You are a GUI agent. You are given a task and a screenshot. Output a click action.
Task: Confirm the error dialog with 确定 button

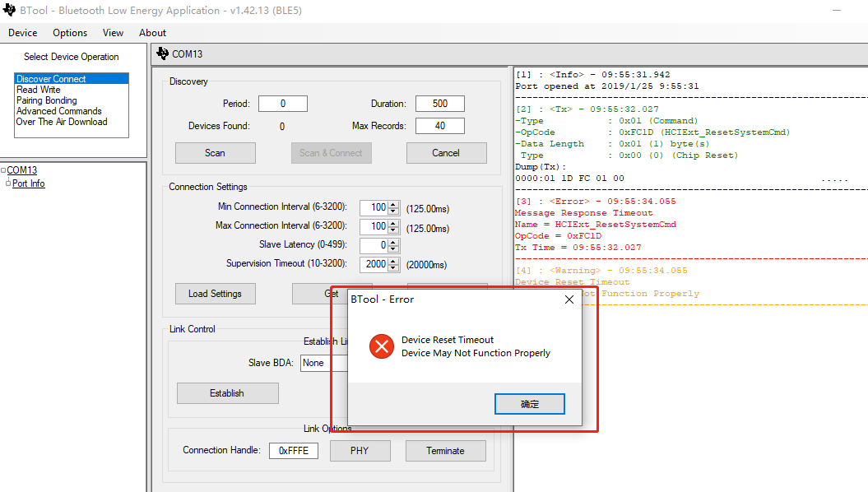point(530,404)
